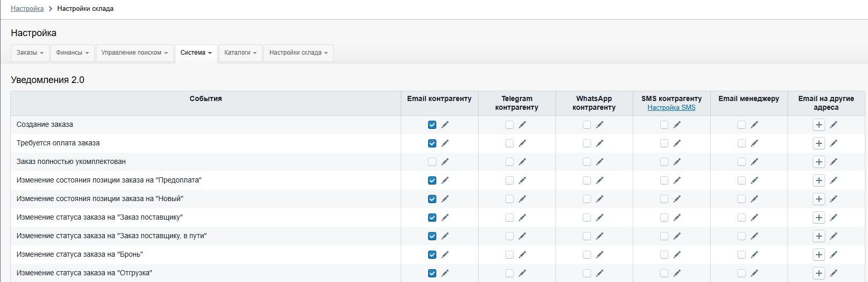
Task: Go to "Настройка" breadcrumb link
Action: tap(27, 9)
